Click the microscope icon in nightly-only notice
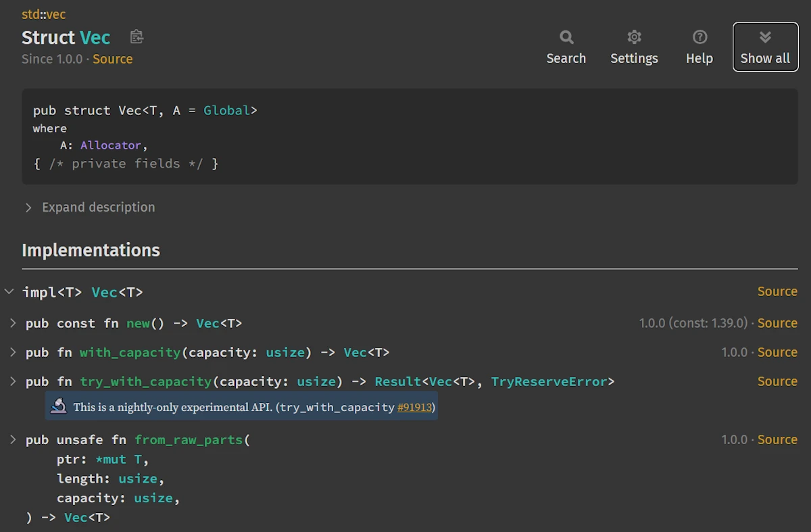The height and width of the screenshot is (532, 811). coord(59,406)
